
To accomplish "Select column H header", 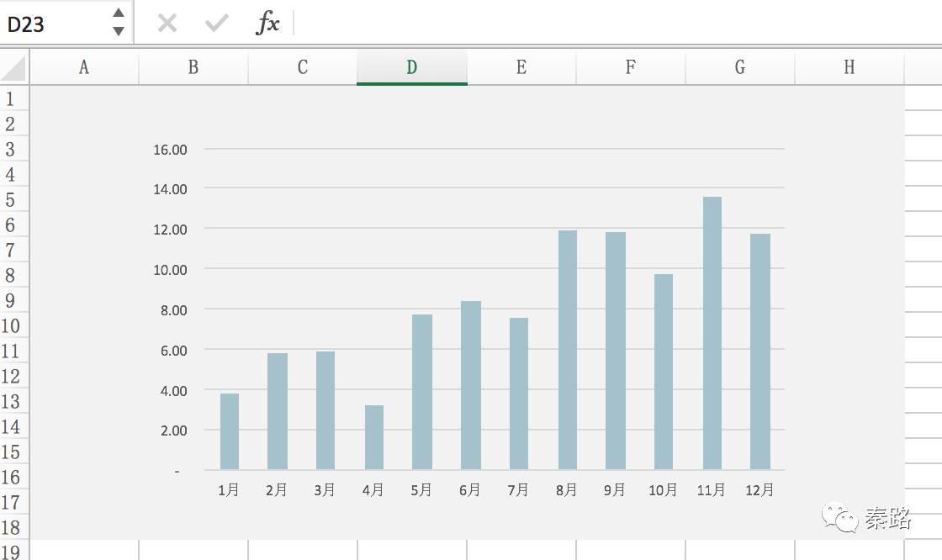I will click(x=849, y=67).
